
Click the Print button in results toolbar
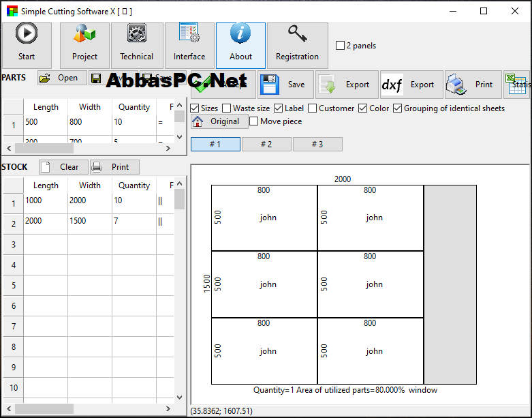click(473, 85)
